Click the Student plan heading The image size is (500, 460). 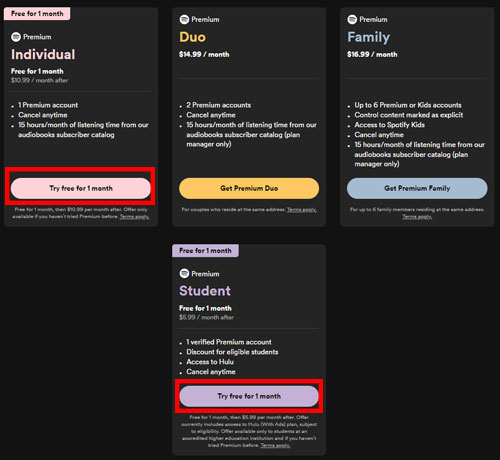coord(205,291)
